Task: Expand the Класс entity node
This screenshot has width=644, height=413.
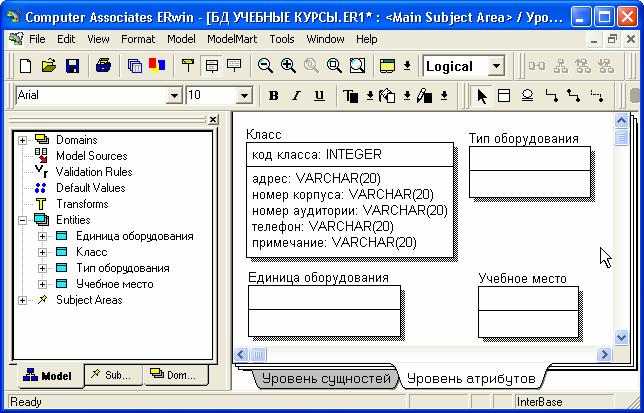Action: click(x=42, y=252)
